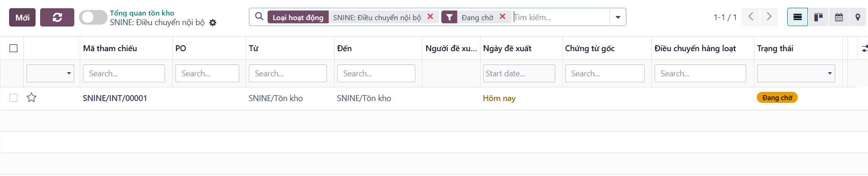Tick the SNINE/INT/00001 row checkbox
Viewport: 868px width, 176px height.
(14, 98)
